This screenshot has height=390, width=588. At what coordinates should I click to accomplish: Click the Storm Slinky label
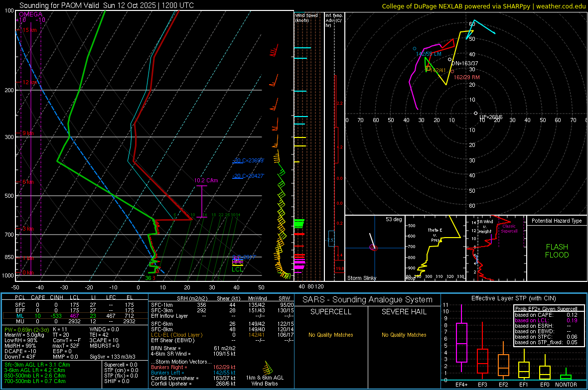tap(361, 278)
